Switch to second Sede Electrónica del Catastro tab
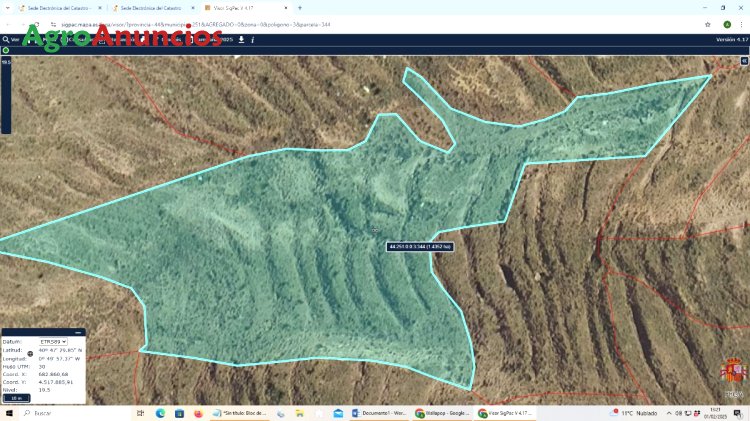 [153, 8]
